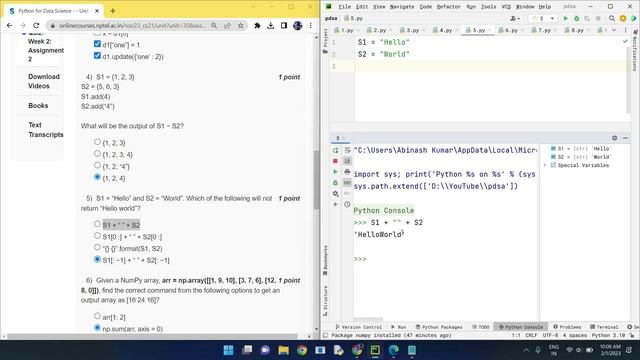
Task: Toggle soft wrap in the console
Action: pyautogui.click(x=347, y=150)
